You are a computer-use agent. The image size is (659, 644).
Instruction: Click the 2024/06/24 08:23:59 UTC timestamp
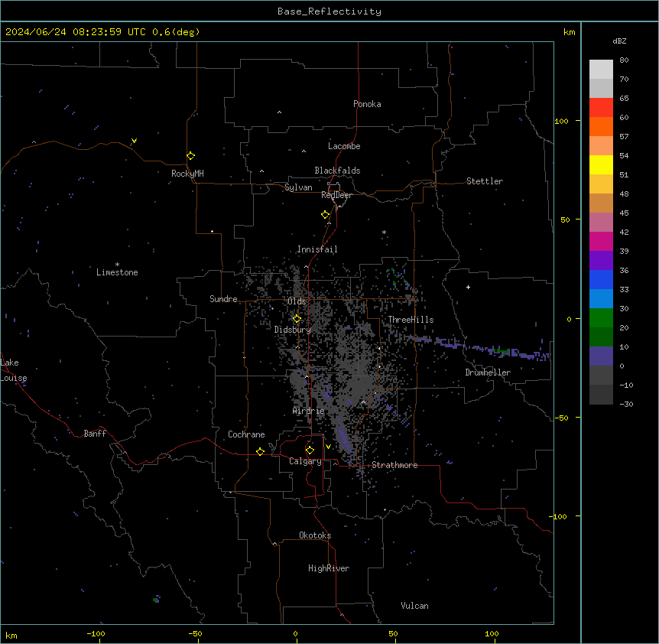[x=76, y=32]
